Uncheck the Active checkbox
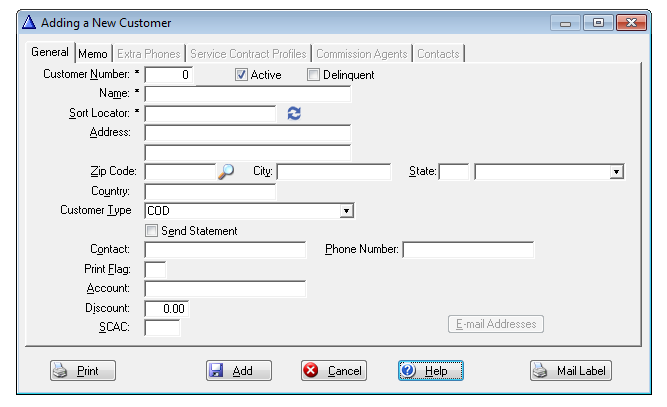 (x=241, y=75)
